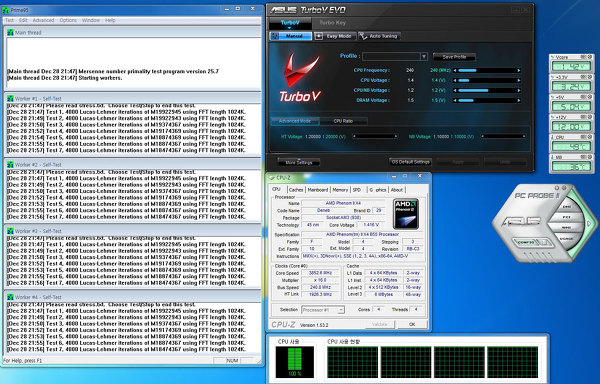Click the Worker #1 Self-Test window icon
600x384 pixels.
tap(10, 99)
